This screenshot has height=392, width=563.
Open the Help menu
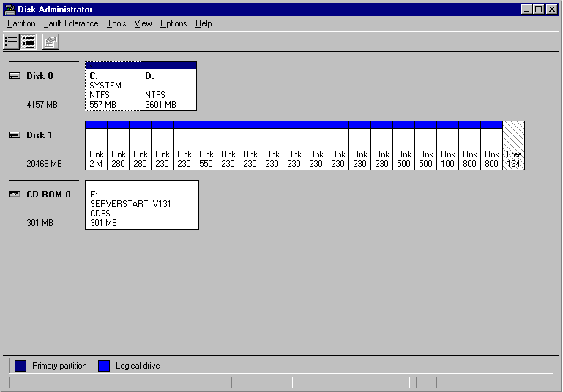[x=204, y=23]
